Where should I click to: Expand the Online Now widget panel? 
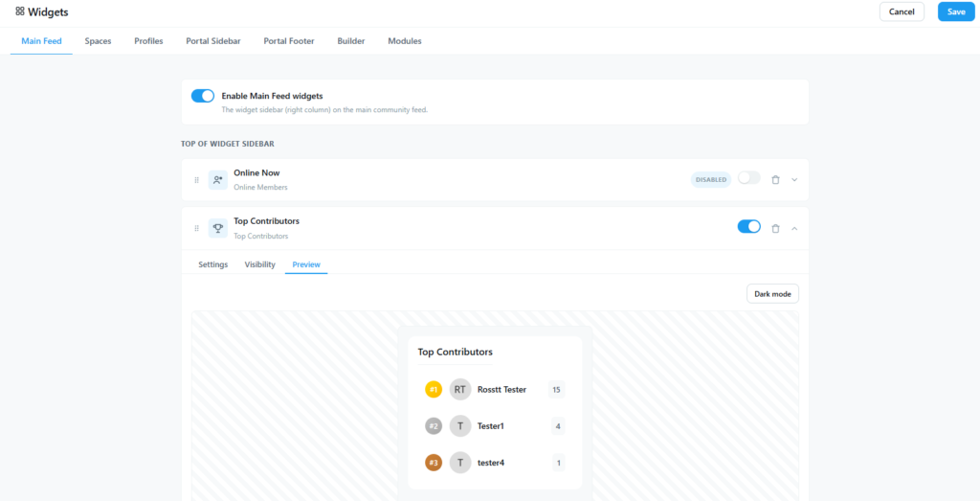[x=794, y=180]
